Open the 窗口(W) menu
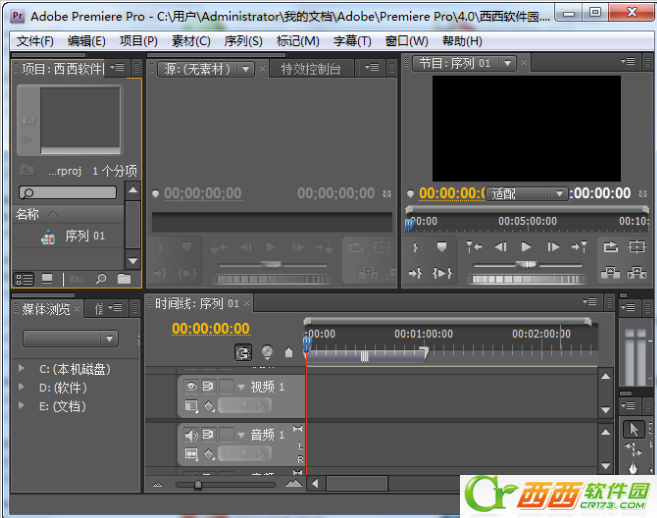Screen dimensions: 657x518 click(406, 41)
